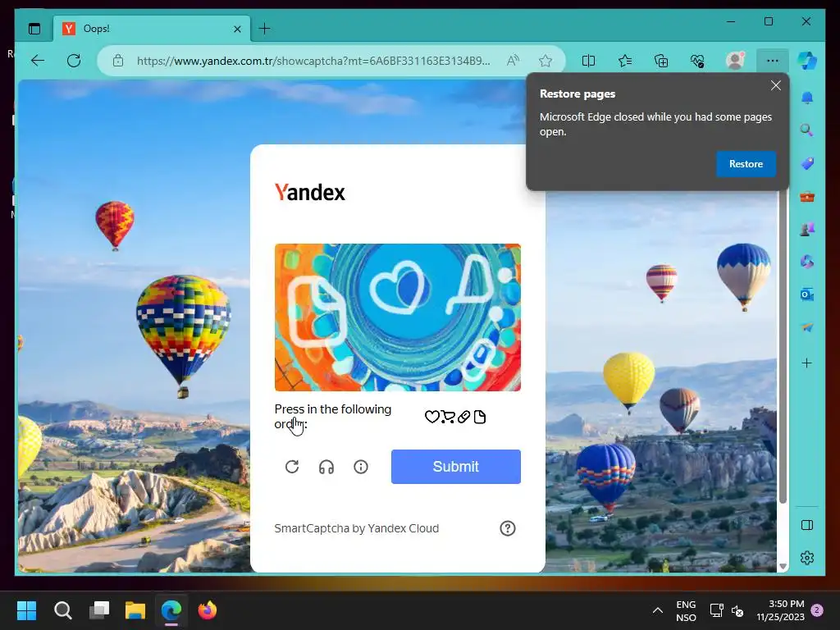
Task: Show hidden tray icons chevron
Action: [658, 610]
